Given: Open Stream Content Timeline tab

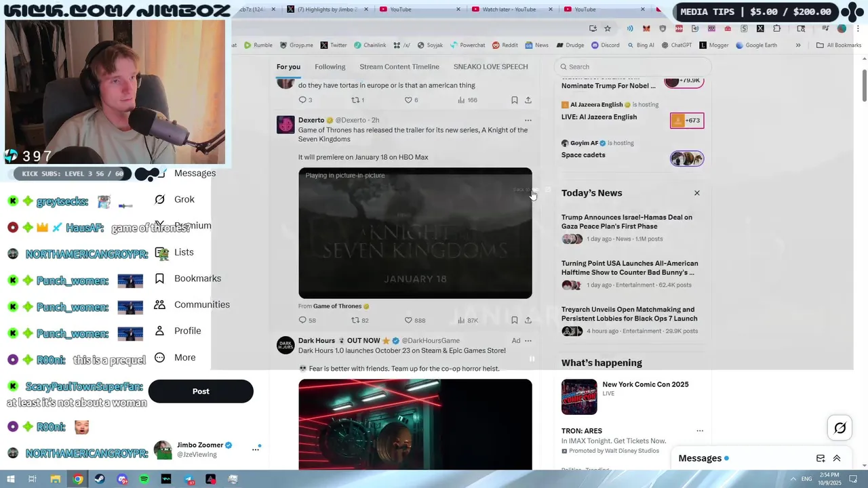Looking at the screenshot, I should point(399,66).
